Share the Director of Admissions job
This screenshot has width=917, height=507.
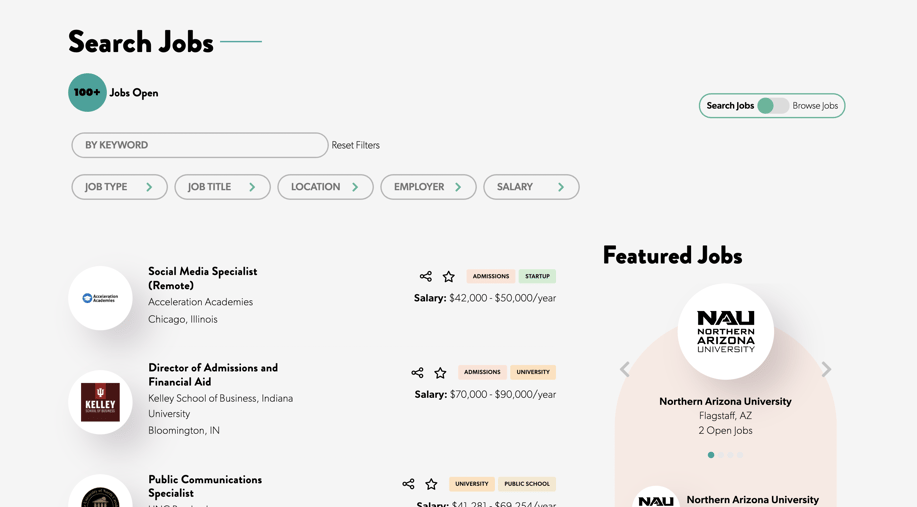(417, 372)
